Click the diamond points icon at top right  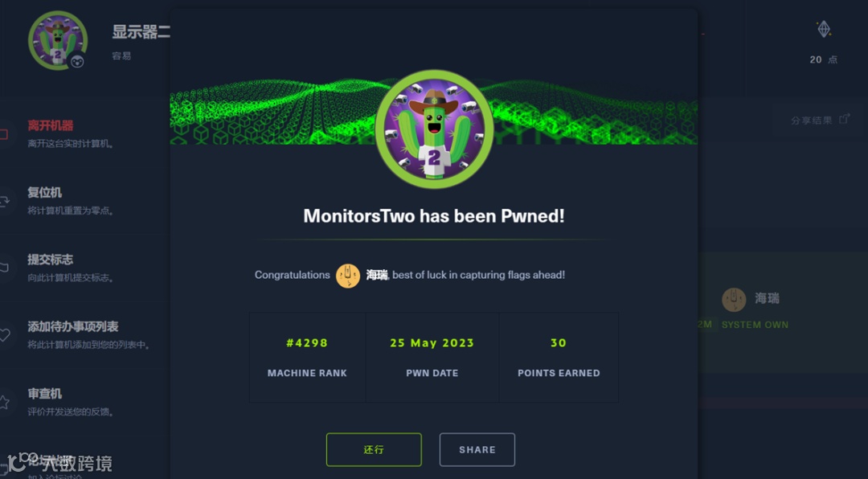(824, 30)
